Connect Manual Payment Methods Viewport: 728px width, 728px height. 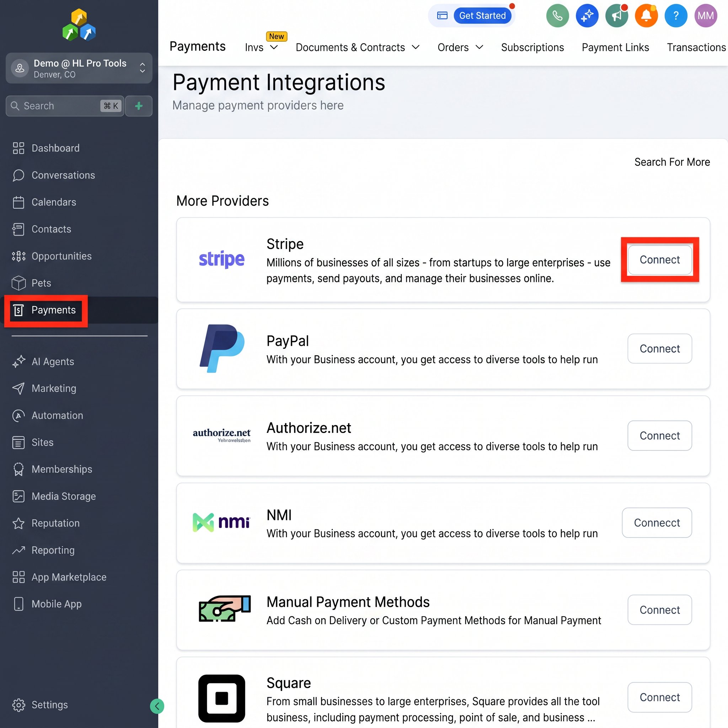[x=659, y=610]
